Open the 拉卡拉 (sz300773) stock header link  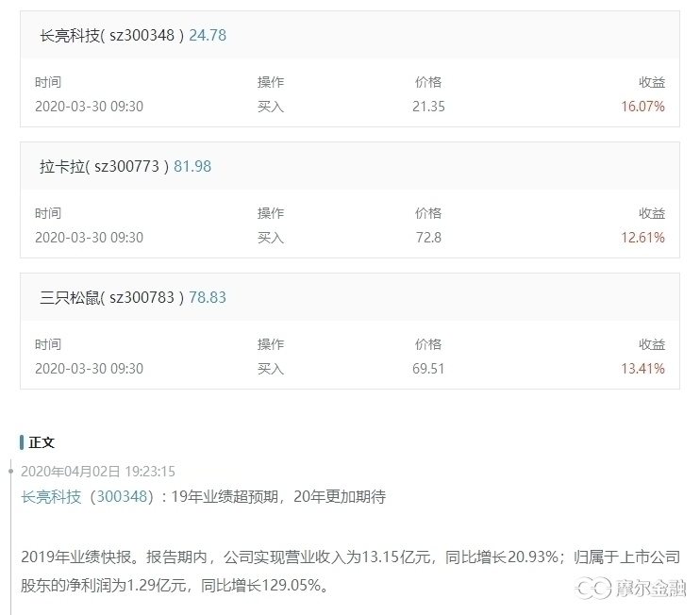104,166
